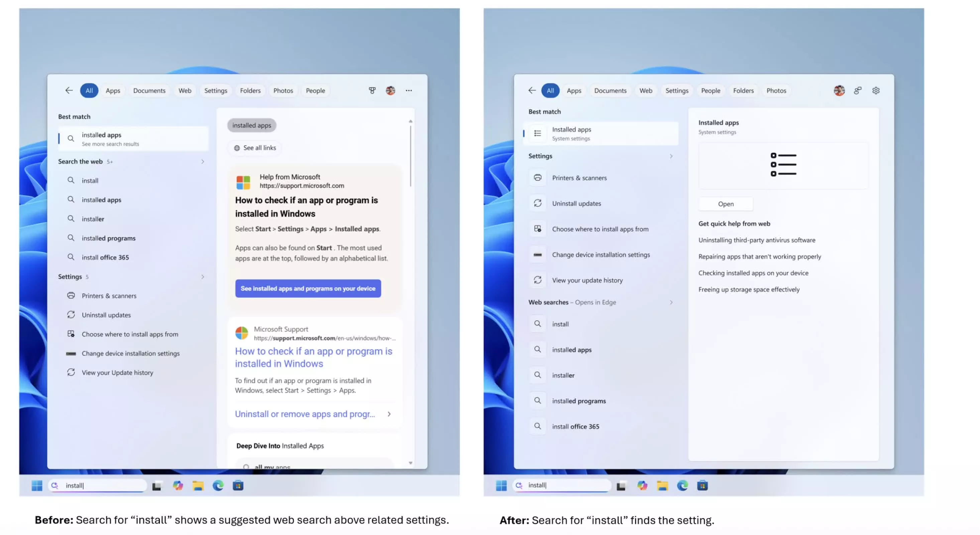Switch to Photos tab in Before panel

pos(283,91)
